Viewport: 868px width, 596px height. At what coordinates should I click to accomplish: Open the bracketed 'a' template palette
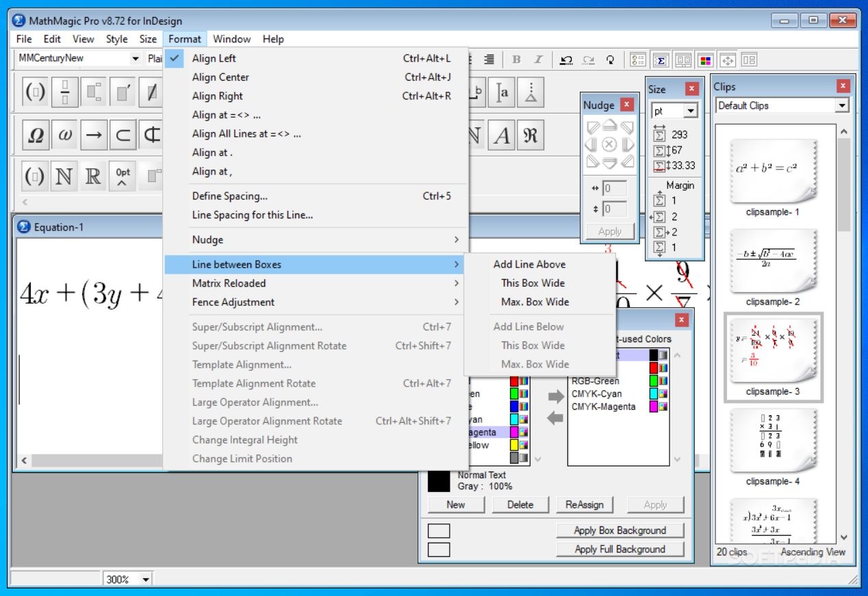click(x=502, y=92)
